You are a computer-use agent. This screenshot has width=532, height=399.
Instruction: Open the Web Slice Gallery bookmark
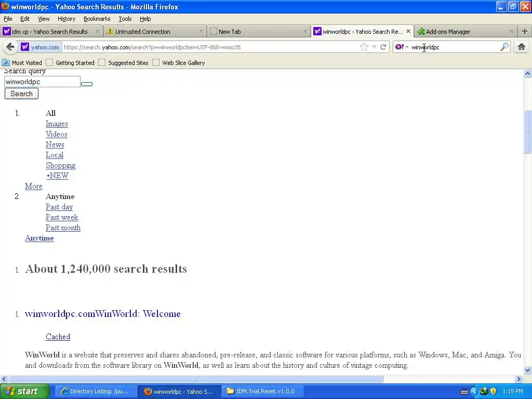pos(179,63)
